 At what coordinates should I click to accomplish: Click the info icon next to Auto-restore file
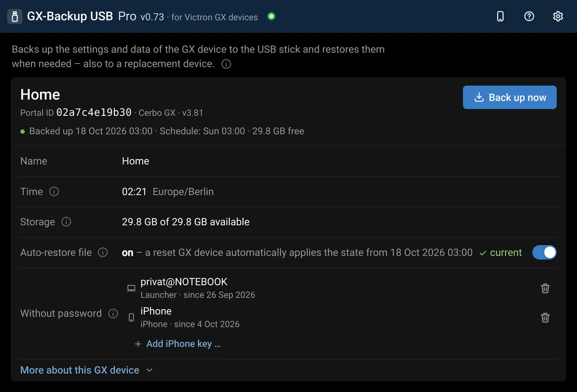tap(103, 252)
